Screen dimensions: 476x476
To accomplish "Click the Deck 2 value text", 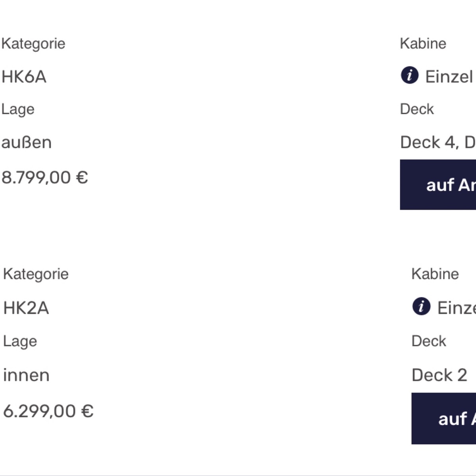I will (439, 375).
